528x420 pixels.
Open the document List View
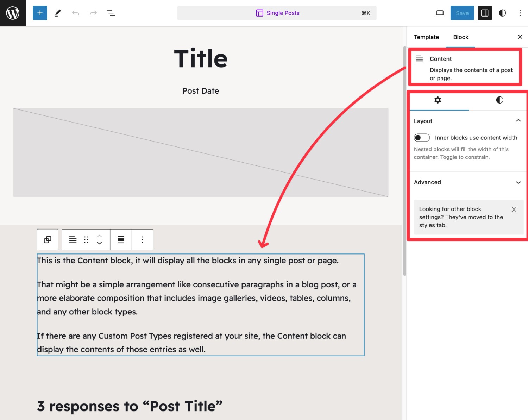click(111, 13)
